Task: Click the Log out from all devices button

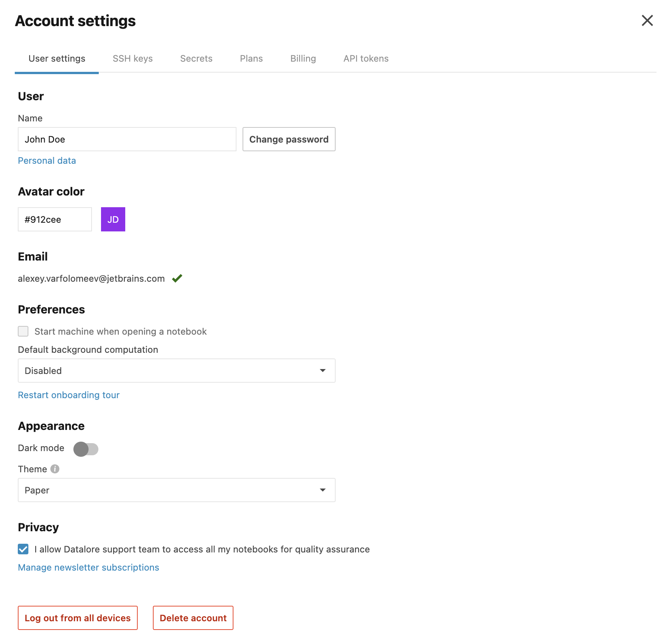Action: coord(78,618)
